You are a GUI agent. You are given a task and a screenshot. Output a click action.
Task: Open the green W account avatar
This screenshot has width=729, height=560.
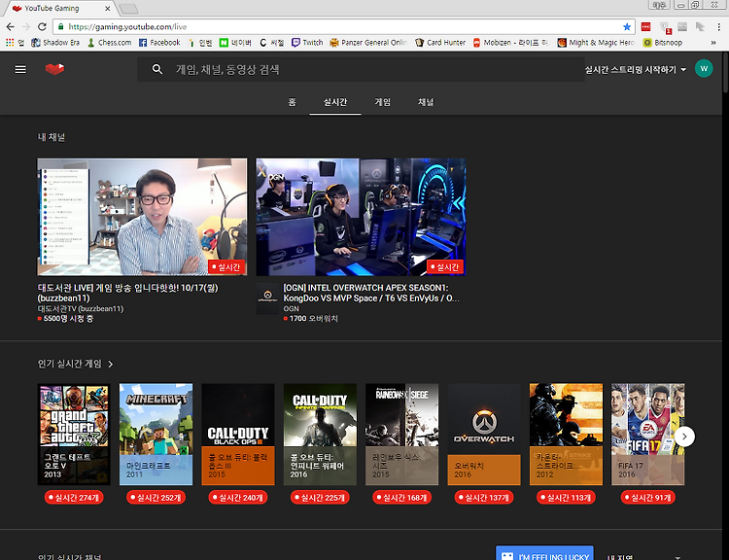pos(704,69)
